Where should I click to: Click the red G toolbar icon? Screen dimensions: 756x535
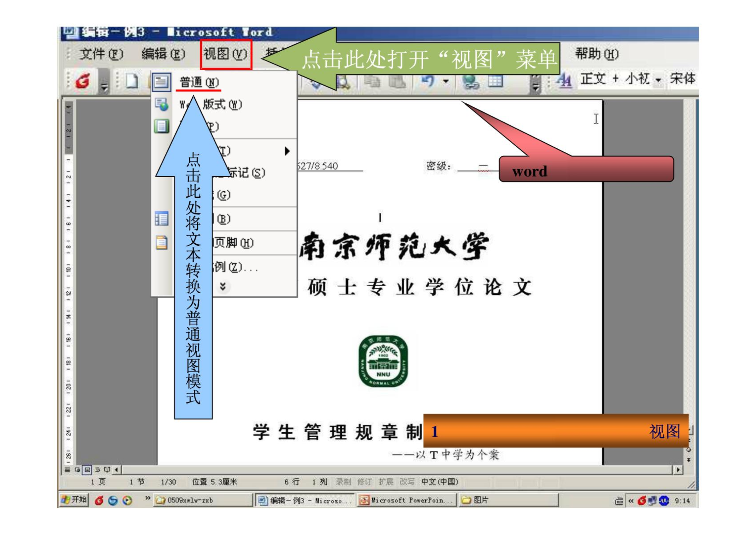click(x=83, y=81)
